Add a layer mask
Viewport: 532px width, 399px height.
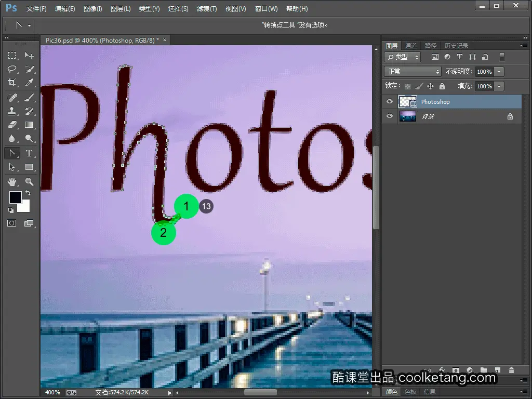click(x=456, y=370)
